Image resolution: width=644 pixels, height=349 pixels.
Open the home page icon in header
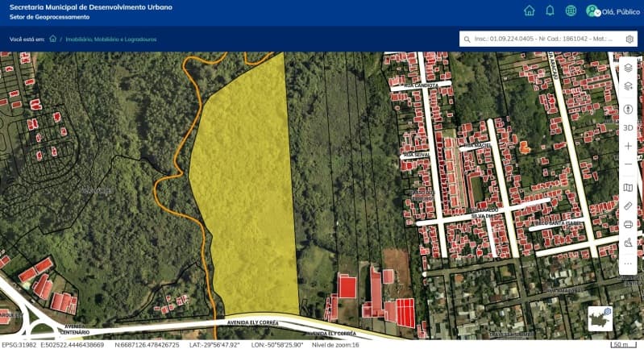(530, 10)
